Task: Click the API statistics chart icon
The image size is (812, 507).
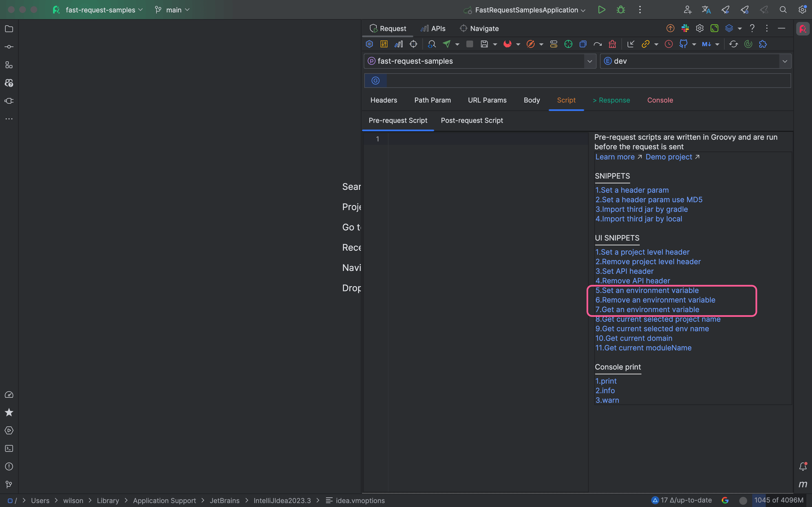Action: pyautogui.click(x=398, y=44)
